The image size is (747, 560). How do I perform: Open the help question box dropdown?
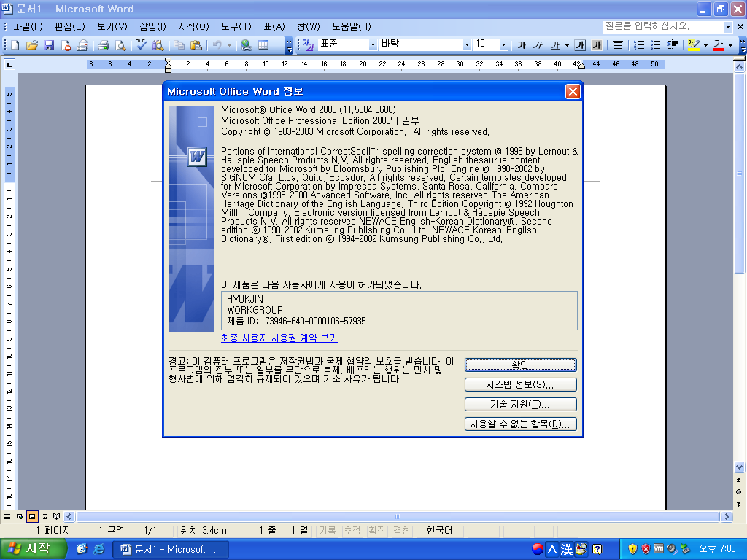point(728,27)
